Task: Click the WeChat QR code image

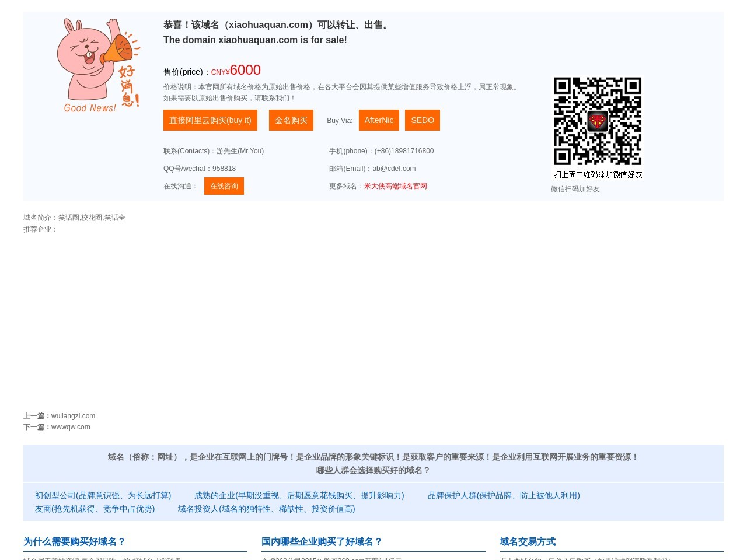Action: [x=597, y=121]
